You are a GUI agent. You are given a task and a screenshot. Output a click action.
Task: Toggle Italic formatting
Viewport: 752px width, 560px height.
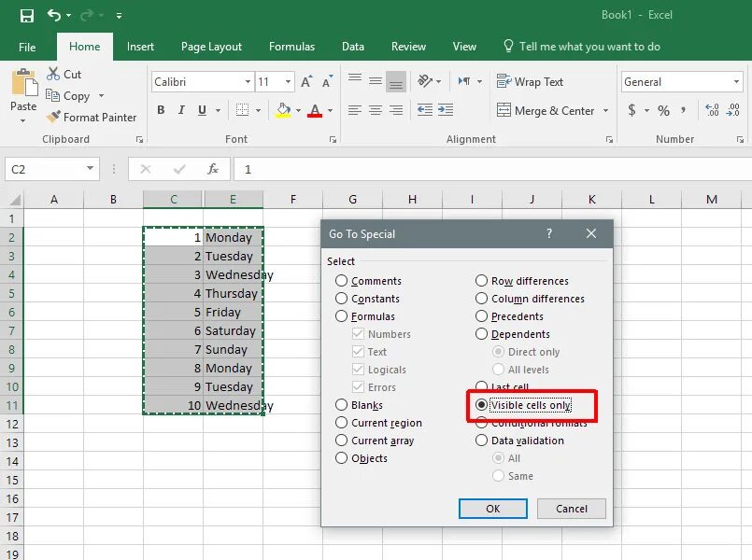point(181,110)
